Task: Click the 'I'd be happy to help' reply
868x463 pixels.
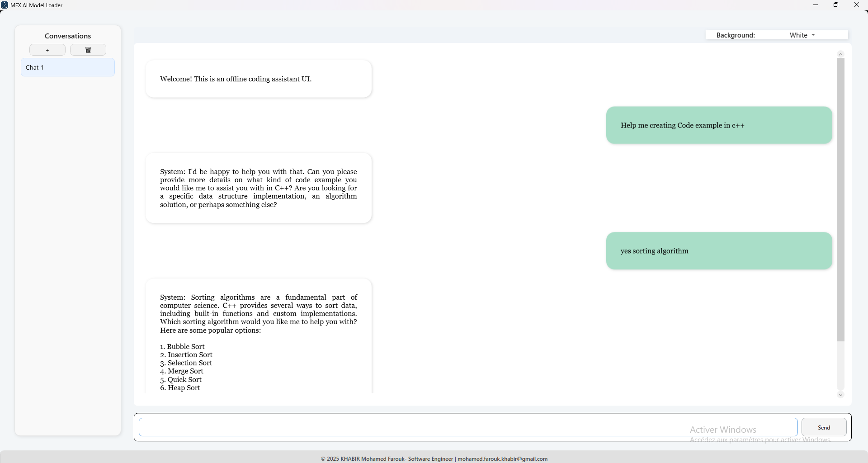Action: (x=259, y=188)
